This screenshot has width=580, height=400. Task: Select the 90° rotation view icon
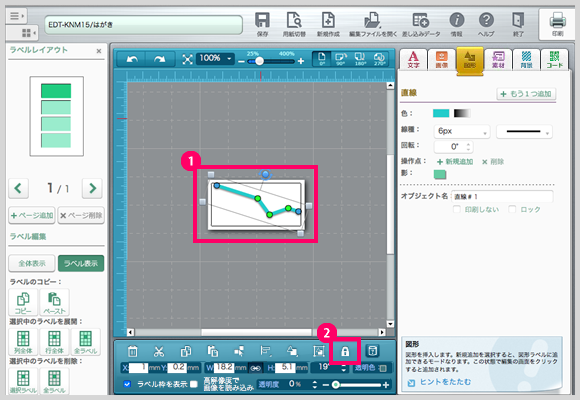click(x=340, y=59)
